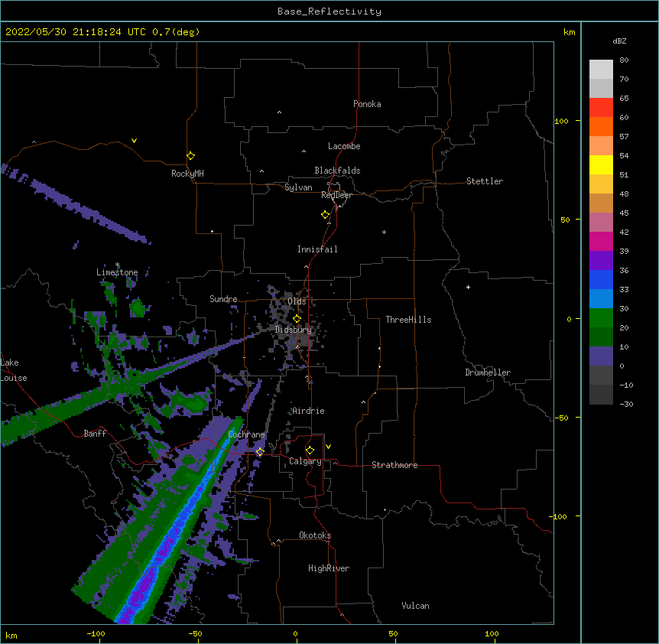Click the green 30 dBZ legend swatch
Image resolution: width=659 pixels, height=644 pixels.
pyautogui.click(x=601, y=318)
